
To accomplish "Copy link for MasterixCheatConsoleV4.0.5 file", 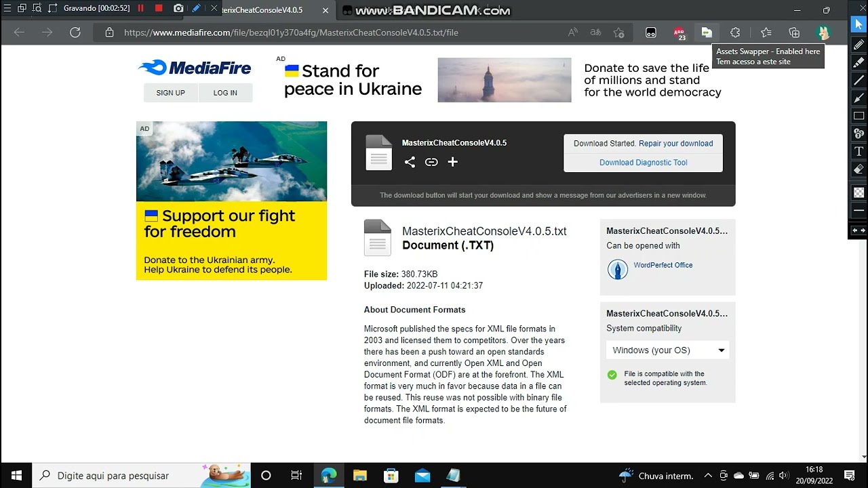I will click(x=431, y=162).
